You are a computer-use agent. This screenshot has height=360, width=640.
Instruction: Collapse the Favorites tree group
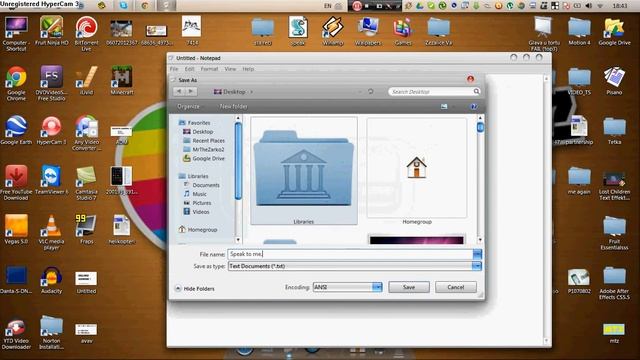tap(194, 122)
